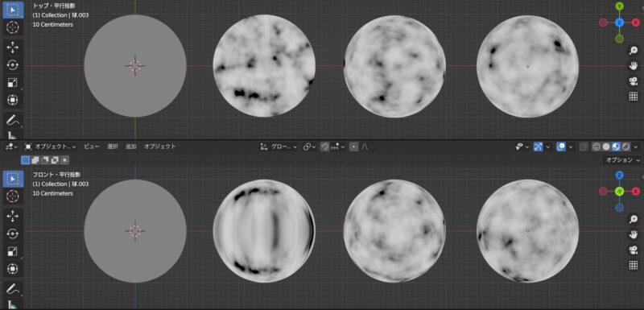Select the Move tool in the front view

point(13,216)
